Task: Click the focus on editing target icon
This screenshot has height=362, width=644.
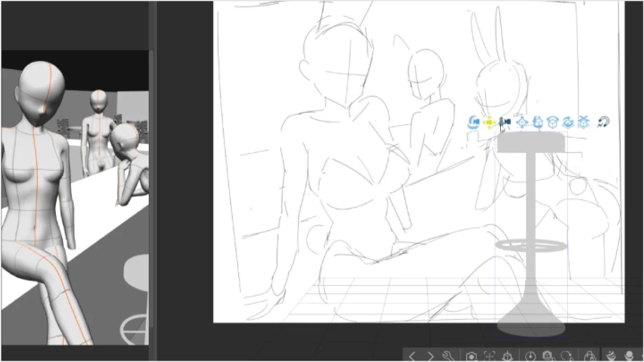Action: pyautogui.click(x=489, y=356)
